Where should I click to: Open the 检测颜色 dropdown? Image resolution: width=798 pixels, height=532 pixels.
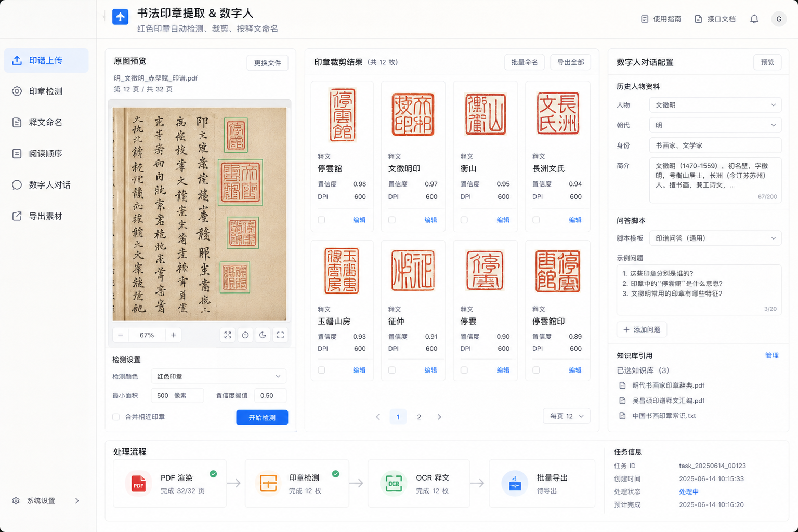tap(218, 376)
